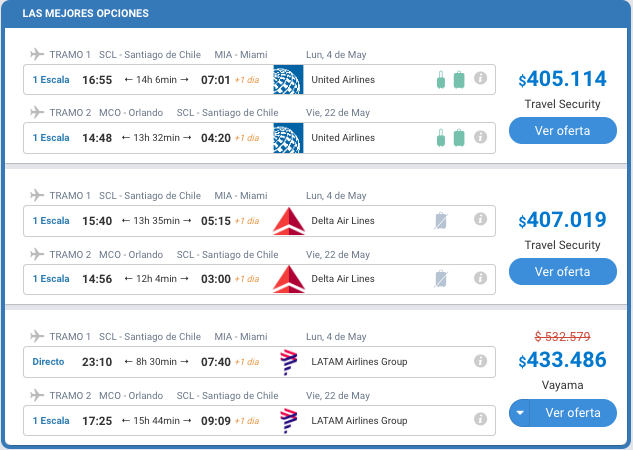Click LATAM logo on 23:10 flight
The image size is (633, 450).
click(288, 362)
